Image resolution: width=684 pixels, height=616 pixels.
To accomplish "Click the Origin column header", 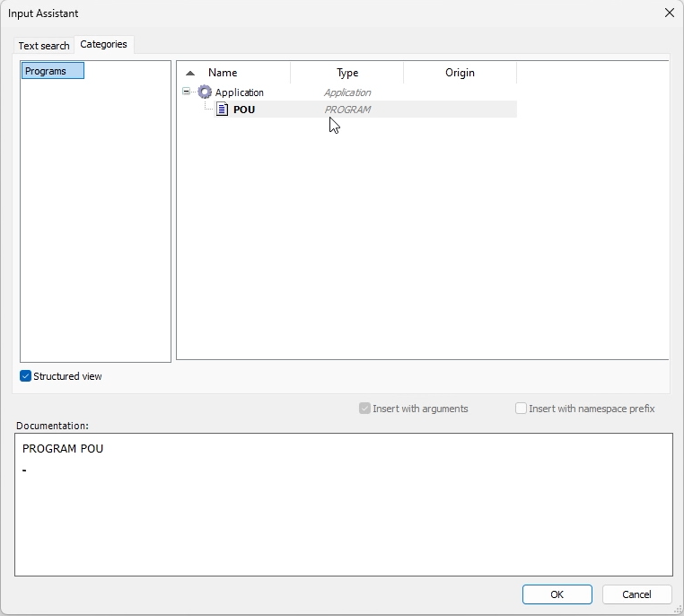I will pos(460,73).
